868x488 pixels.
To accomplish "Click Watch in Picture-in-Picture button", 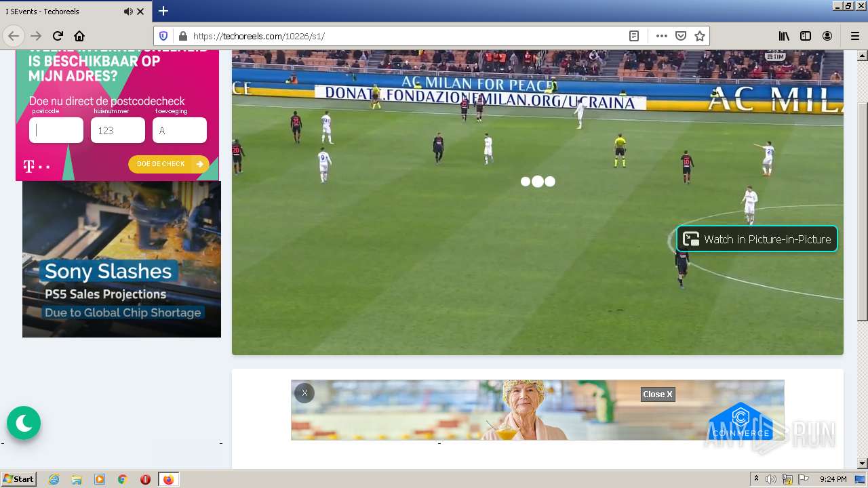I will click(757, 239).
